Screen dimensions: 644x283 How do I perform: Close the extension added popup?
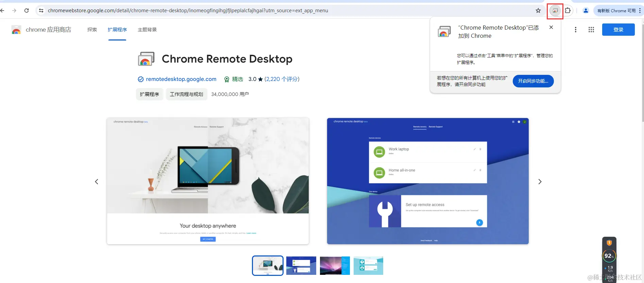(x=551, y=27)
